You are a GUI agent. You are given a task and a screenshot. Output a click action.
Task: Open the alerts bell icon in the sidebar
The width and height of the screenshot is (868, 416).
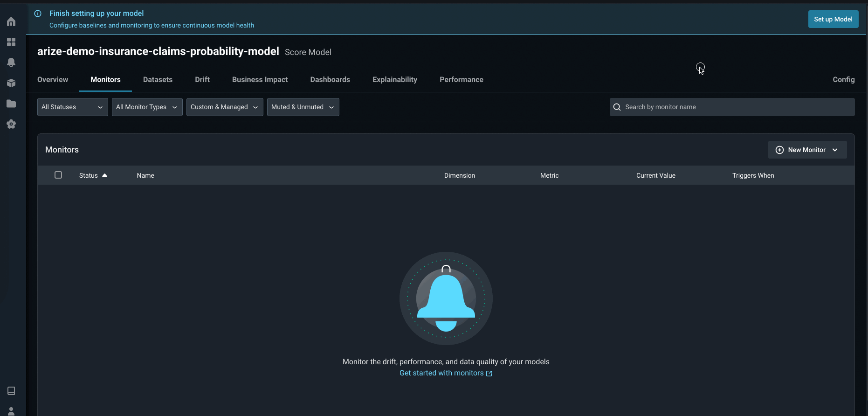11,62
